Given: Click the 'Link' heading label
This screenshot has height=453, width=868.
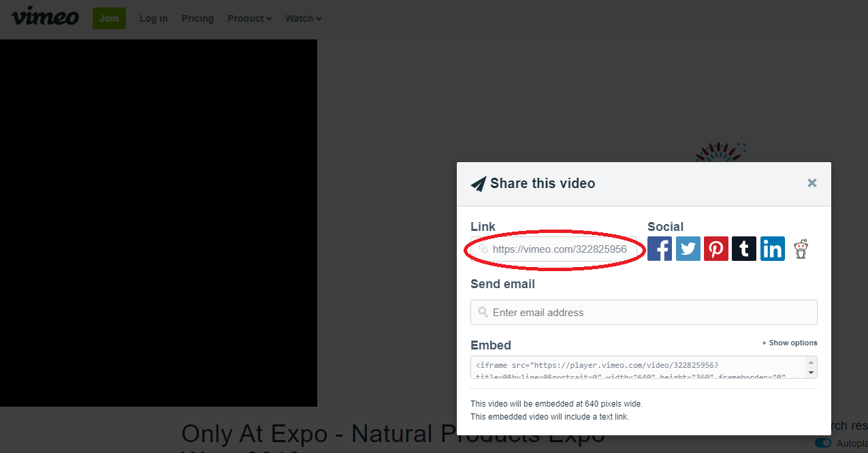Looking at the screenshot, I should [x=483, y=227].
